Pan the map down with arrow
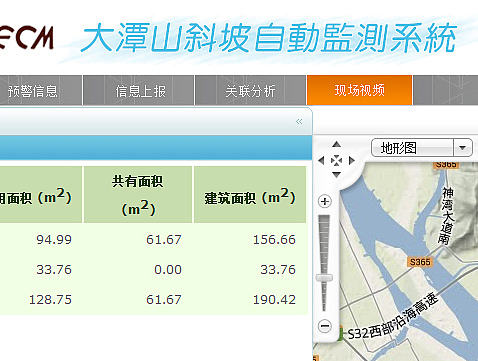The height and width of the screenshot is (361, 478). pyautogui.click(x=336, y=175)
